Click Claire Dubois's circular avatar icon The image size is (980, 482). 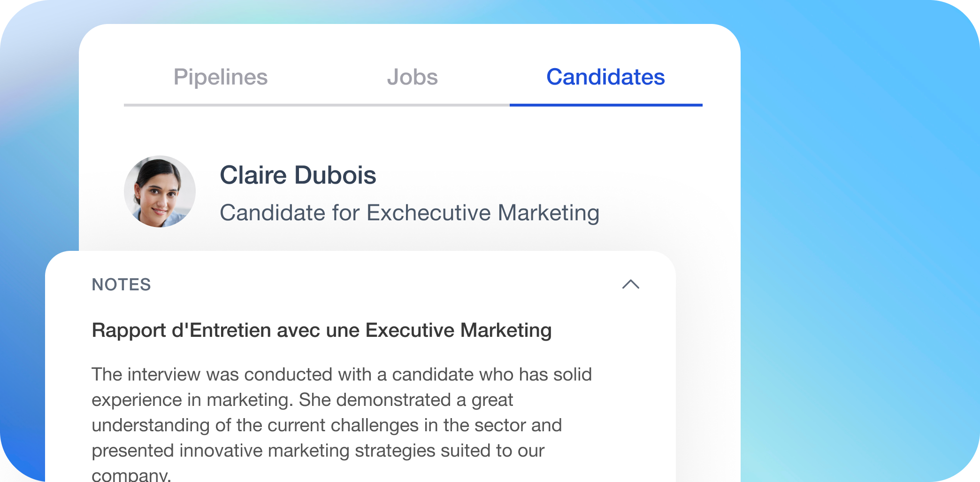tap(160, 190)
